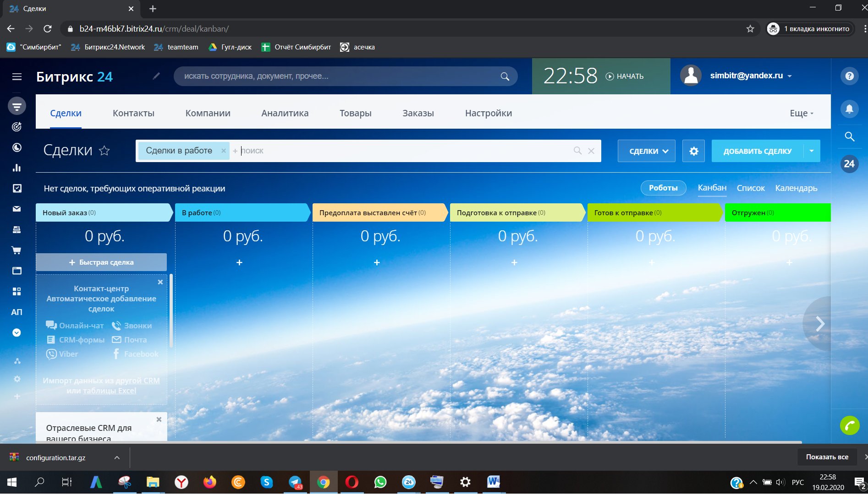Open kanban settings gear button

694,151
